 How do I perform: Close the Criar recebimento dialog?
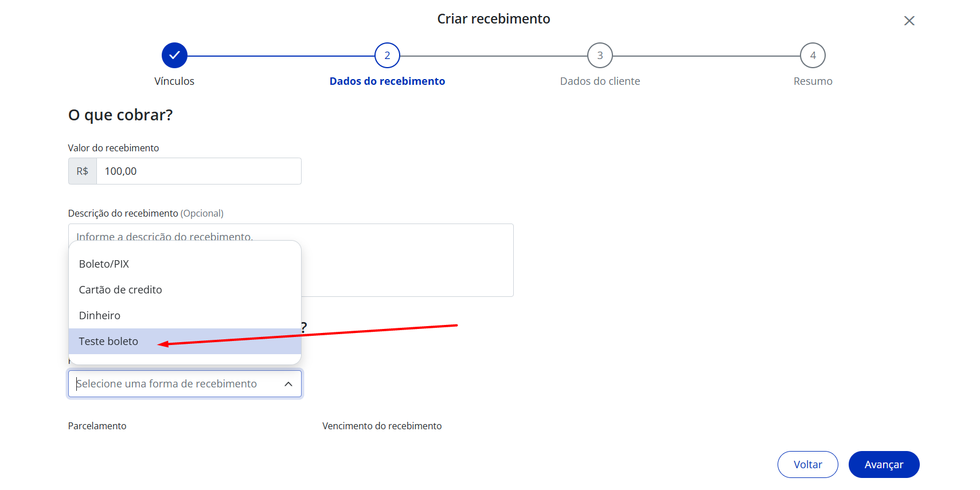pyautogui.click(x=909, y=21)
